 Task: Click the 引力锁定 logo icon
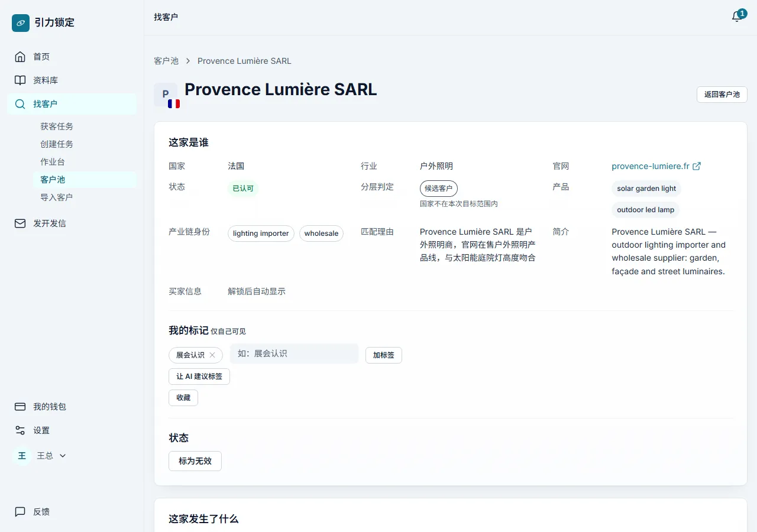[21, 23]
